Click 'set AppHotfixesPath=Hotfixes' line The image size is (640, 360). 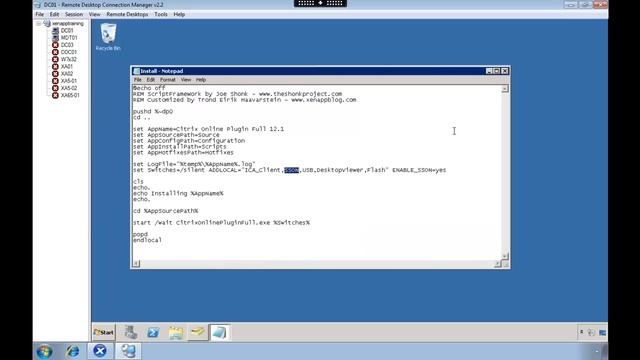[x=183, y=153]
